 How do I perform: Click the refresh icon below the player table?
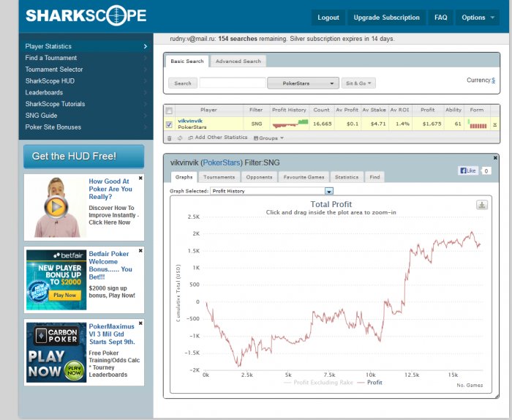click(x=180, y=138)
